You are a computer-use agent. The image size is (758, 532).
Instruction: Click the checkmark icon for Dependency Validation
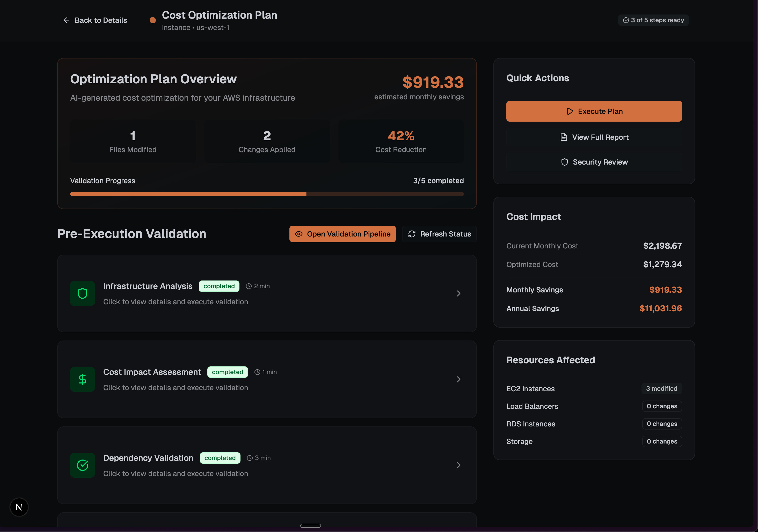(83, 465)
